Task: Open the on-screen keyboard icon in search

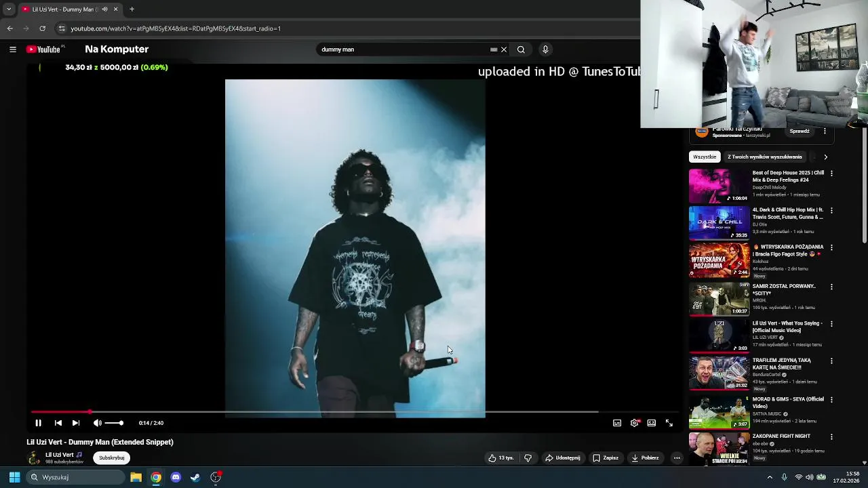Action: pos(494,49)
